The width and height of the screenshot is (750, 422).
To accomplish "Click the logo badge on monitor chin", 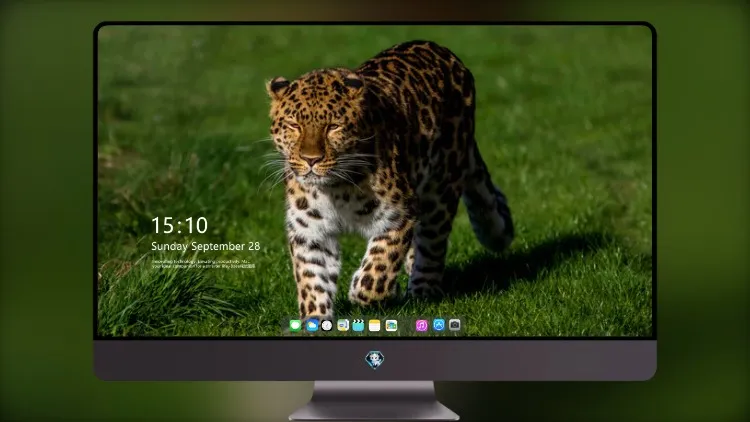I will tap(375, 360).
